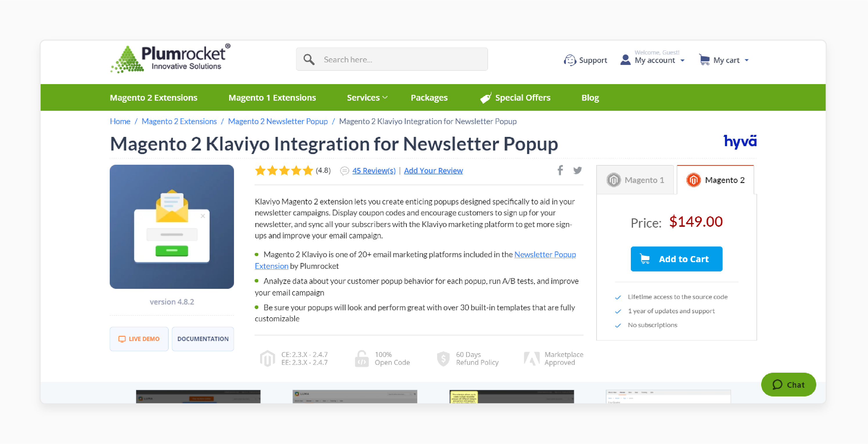Viewport: 868px width, 444px height.
Task: Focus the Search here input field
Action: 392,59
